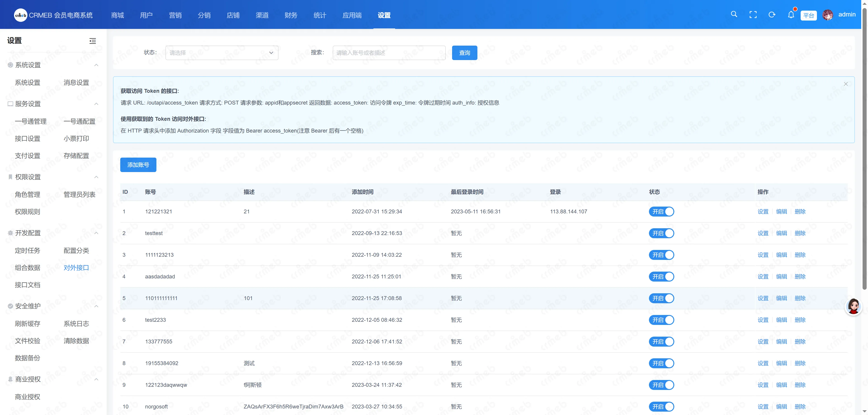Image resolution: width=868 pixels, height=415 pixels.
Task: Close the Token info alert box
Action: point(845,84)
